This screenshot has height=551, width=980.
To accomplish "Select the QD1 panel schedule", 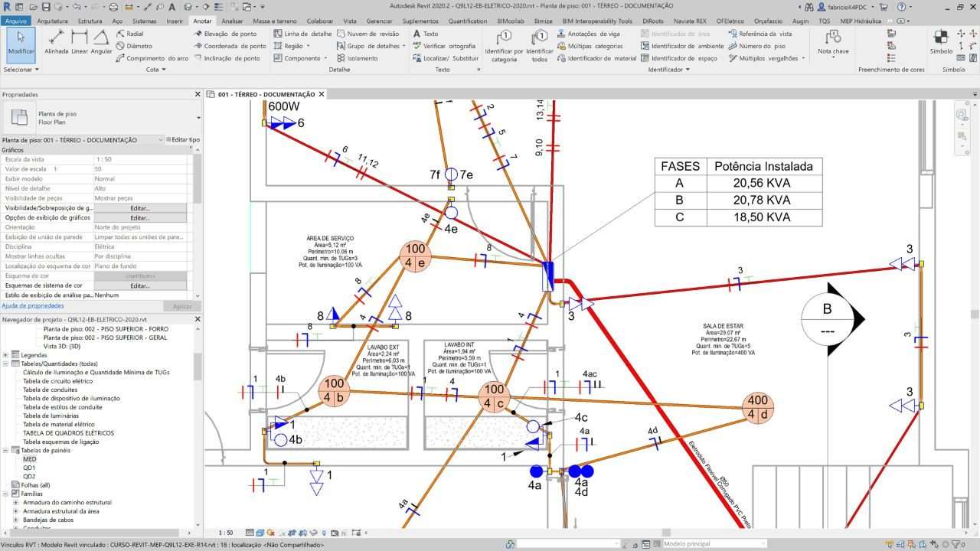I will pos(29,468).
